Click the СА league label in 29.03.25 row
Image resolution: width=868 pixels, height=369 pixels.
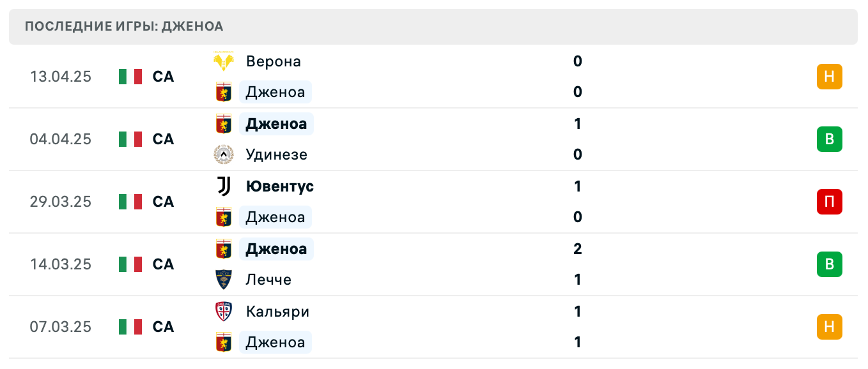coord(164,202)
